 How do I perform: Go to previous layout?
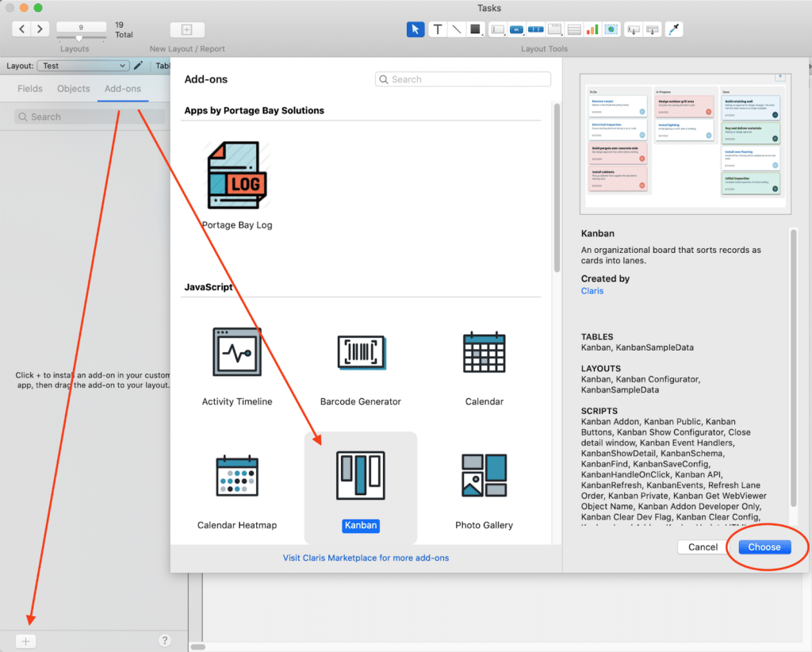21,29
